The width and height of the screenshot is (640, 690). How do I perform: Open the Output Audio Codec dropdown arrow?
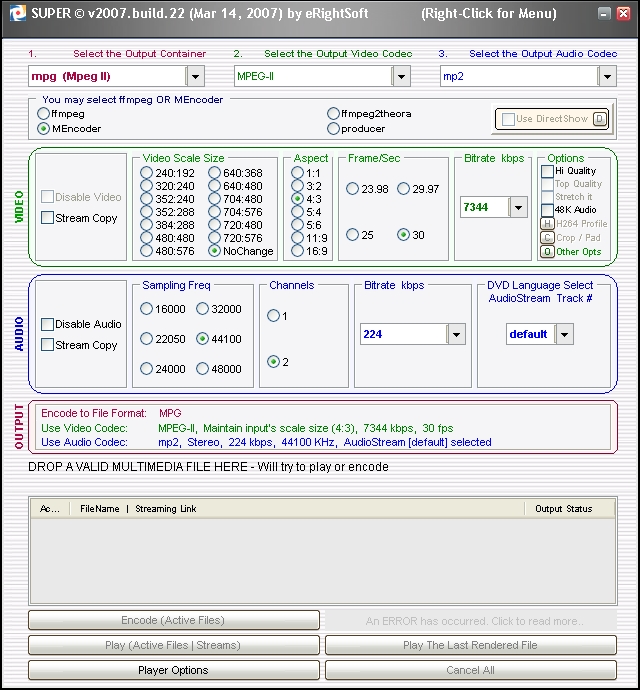[607, 77]
